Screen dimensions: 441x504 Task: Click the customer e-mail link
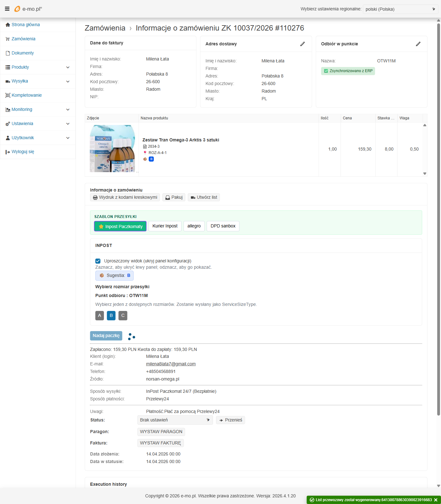click(171, 364)
